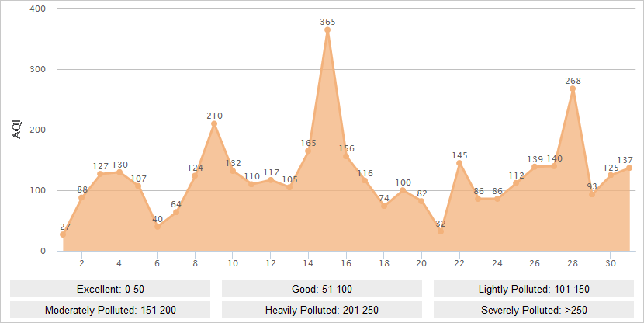Click the x-axis day label 12

tap(271, 263)
